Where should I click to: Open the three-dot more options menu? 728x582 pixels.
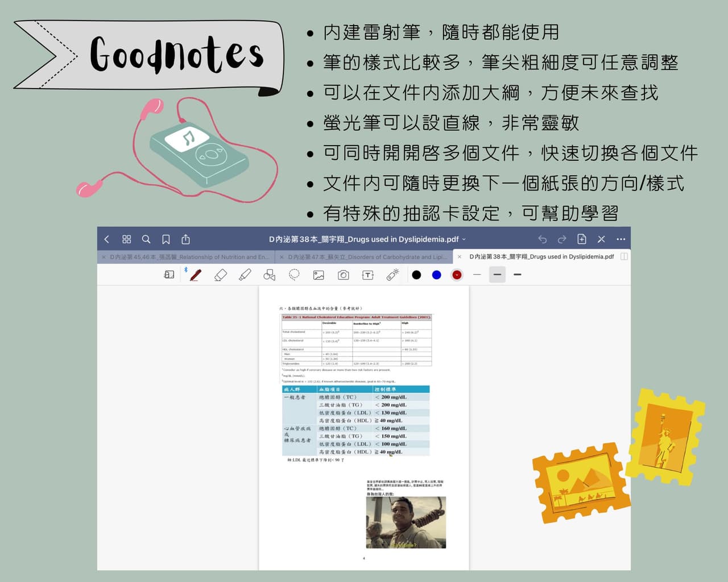621,239
